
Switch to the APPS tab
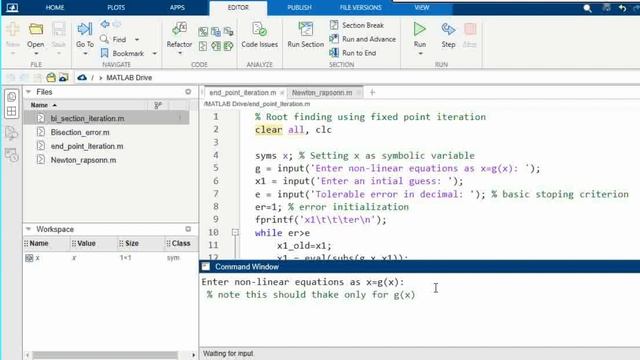[x=177, y=8]
